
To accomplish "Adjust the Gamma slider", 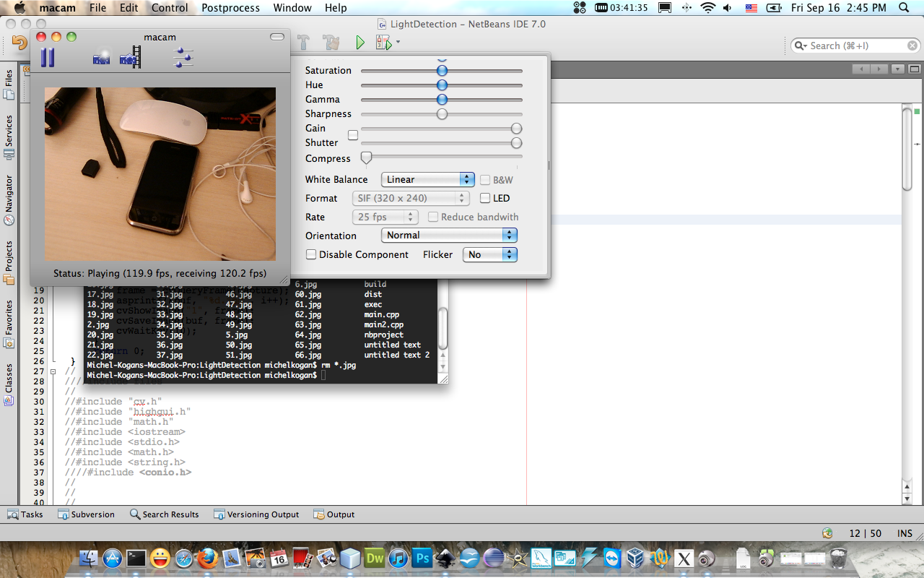I will click(442, 100).
